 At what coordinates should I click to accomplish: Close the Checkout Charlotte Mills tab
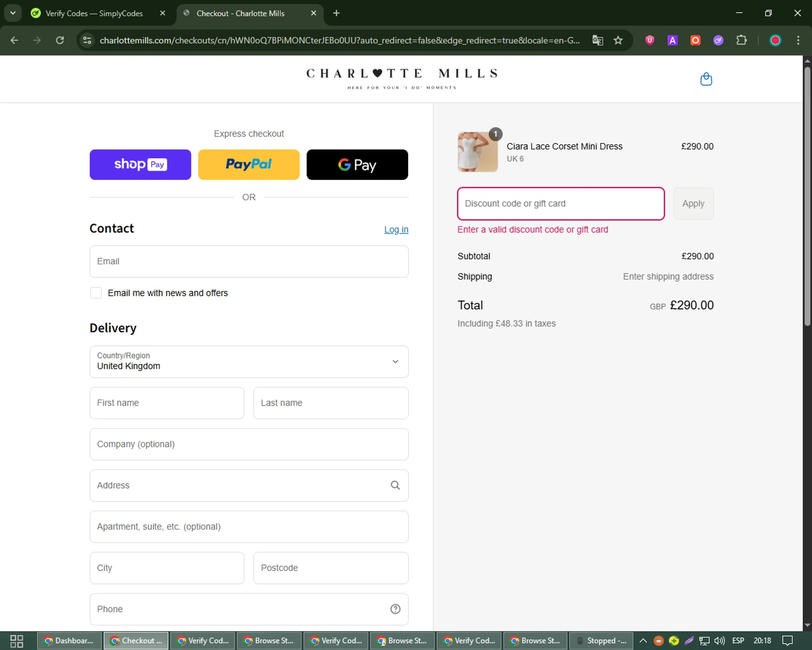[313, 13]
